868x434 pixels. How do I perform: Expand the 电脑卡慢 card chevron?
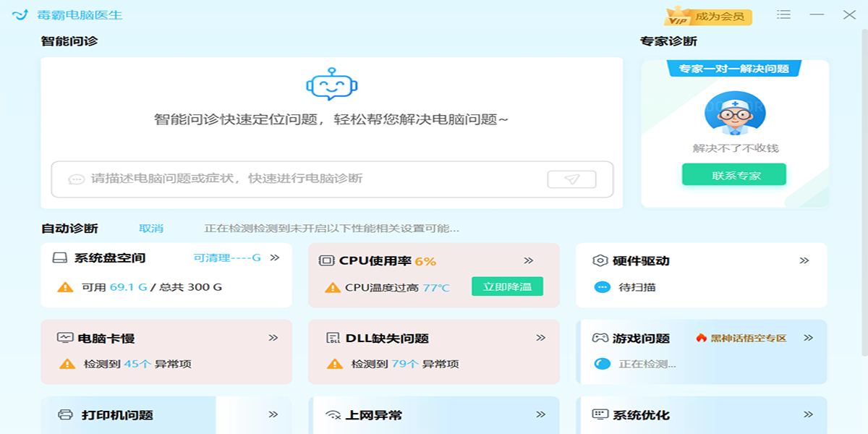click(273, 338)
